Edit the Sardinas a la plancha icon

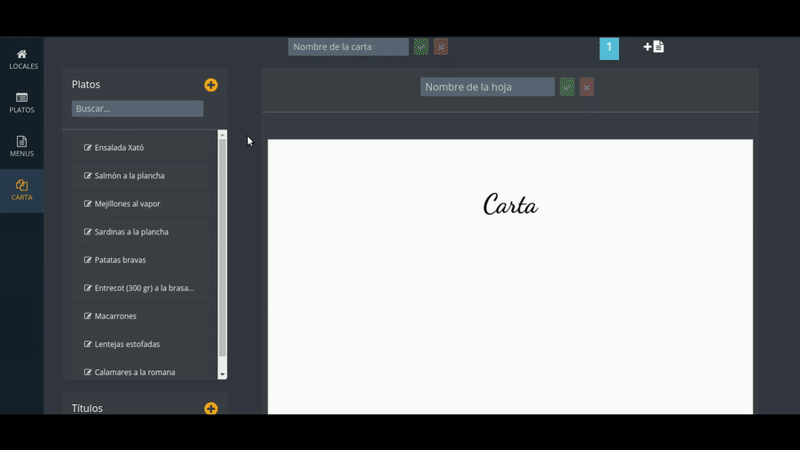(x=88, y=232)
